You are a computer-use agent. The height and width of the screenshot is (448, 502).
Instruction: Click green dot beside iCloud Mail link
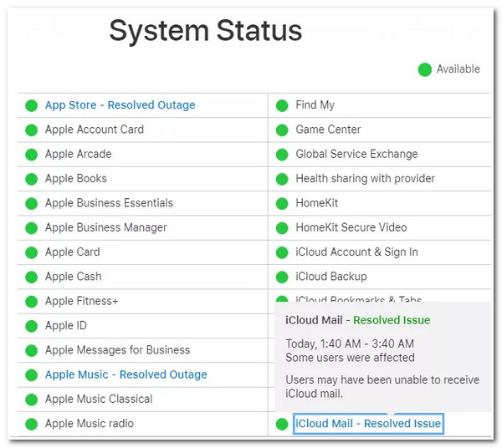pyautogui.click(x=282, y=424)
